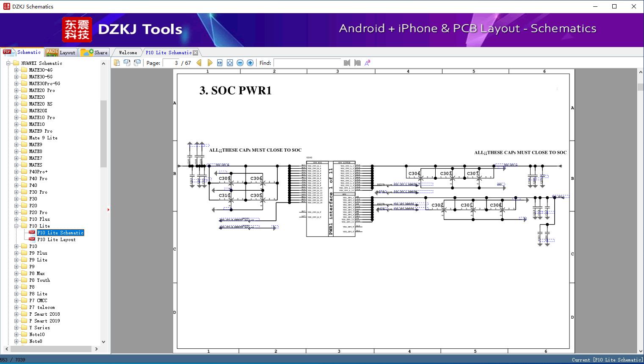Switch to the Schematic tab
Screen dimensions: 644x364
[x=22, y=52]
